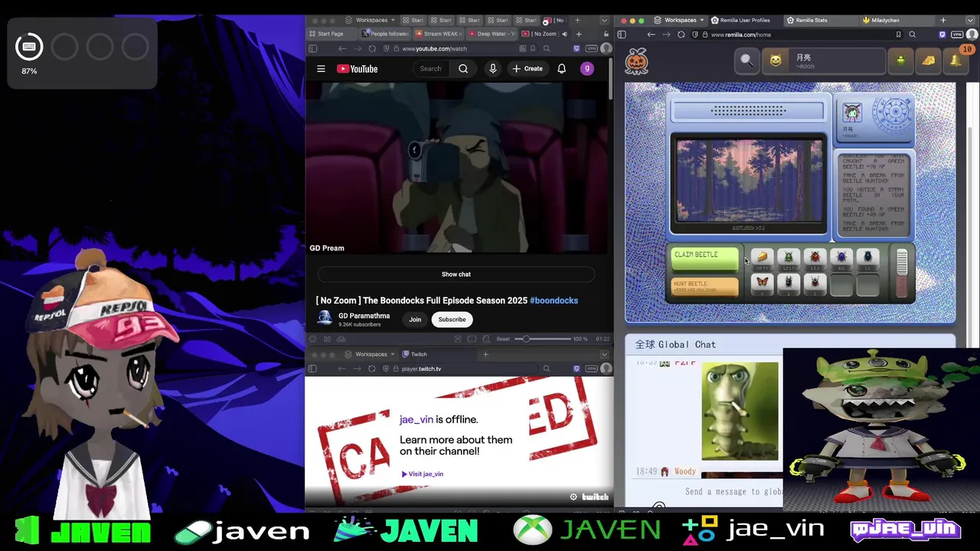Open new tab in Twitch window
Viewport: 980px width, 551px height.
point(485,354)
